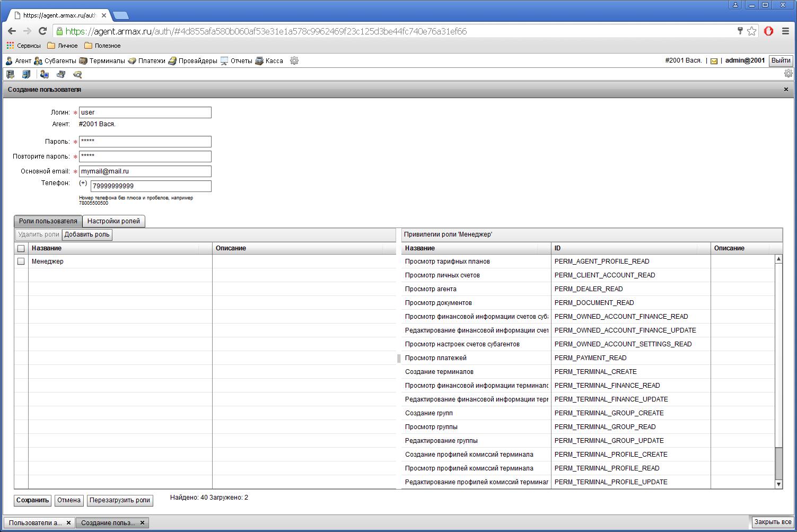Click the settings gear at the toolbar's right end
This screenshot has height=532, width=797.
click(789, 73)
